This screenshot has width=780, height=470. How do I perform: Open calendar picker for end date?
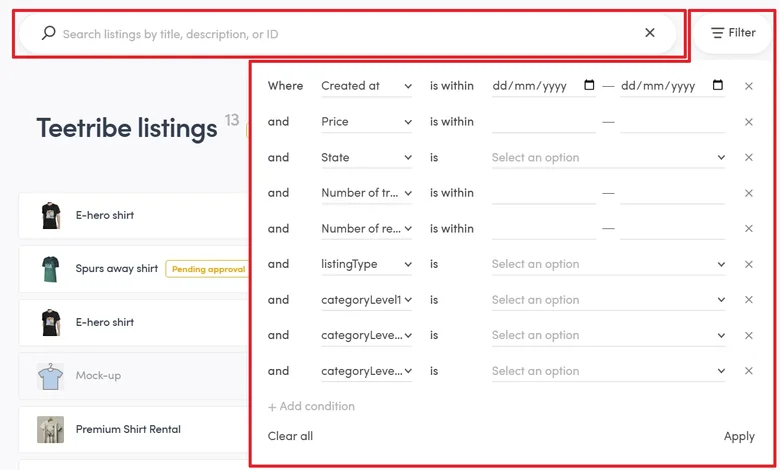pyautogui.click(x=717, y=85)
